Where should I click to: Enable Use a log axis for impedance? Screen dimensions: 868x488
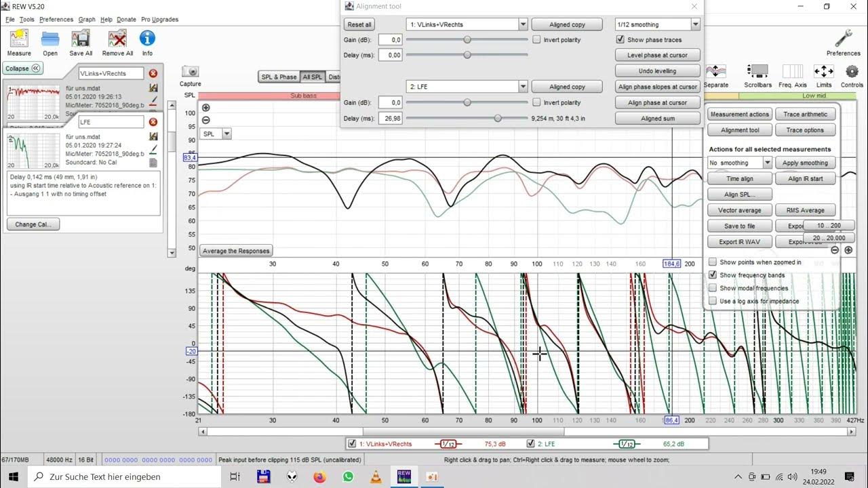click(x=713, y=301)
